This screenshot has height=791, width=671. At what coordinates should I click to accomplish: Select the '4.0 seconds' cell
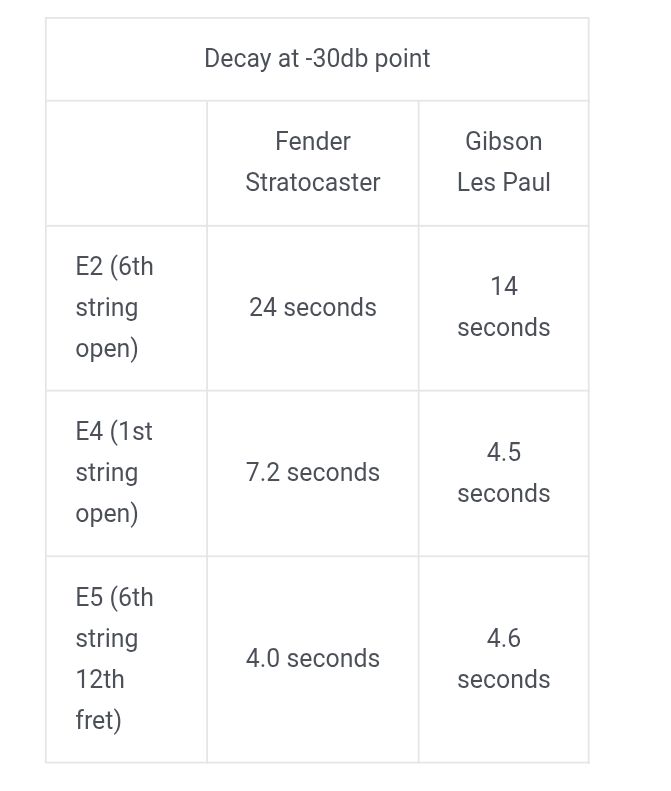pos(313,658)
